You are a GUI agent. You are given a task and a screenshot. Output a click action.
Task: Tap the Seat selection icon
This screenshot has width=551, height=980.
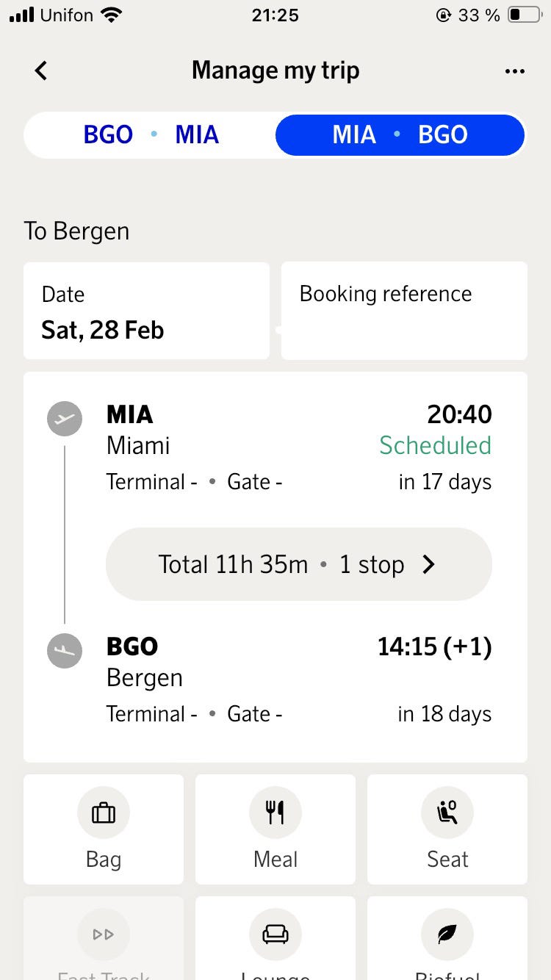click(447, 813)
